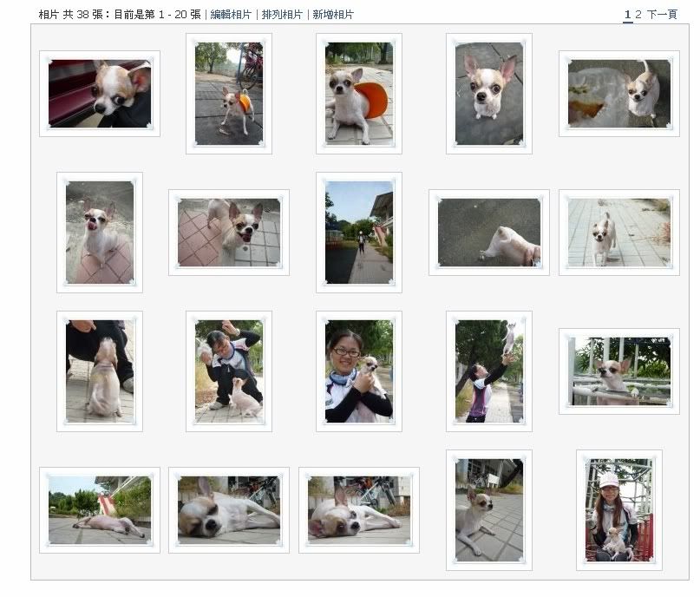The height and width of the screenshot is (597, 700).
Task: Go to page 2 of the album
Action: pos(638,14)
